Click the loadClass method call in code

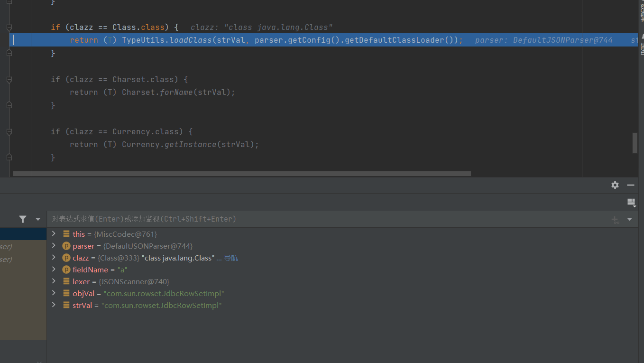(x=191, y=40)
